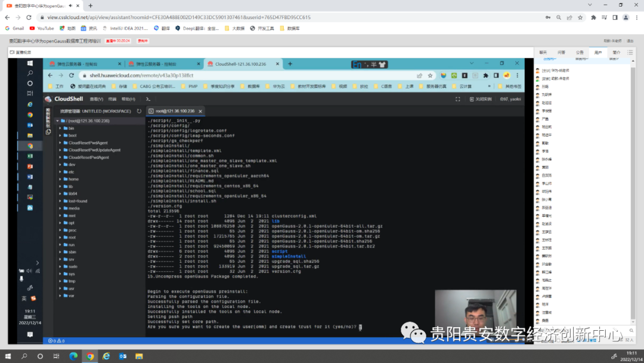Open the Windows Start button on taskbar
Image resolution: width=644 pixels, height=363 pixels.
[8, 356]
